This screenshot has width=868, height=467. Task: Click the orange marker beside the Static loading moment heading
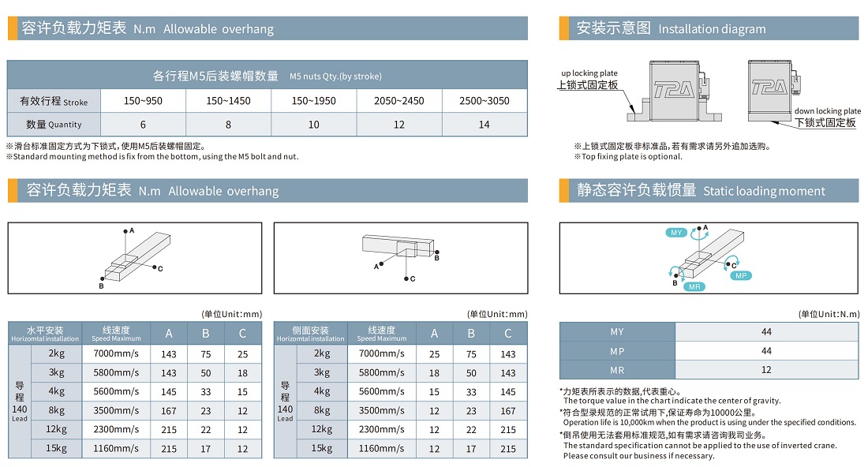[564, 190]
